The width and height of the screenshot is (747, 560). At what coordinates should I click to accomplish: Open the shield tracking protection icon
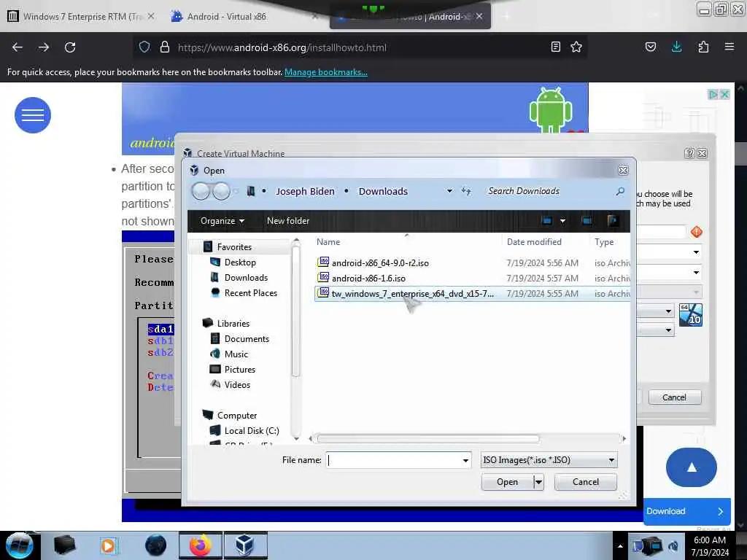point(144,47)
